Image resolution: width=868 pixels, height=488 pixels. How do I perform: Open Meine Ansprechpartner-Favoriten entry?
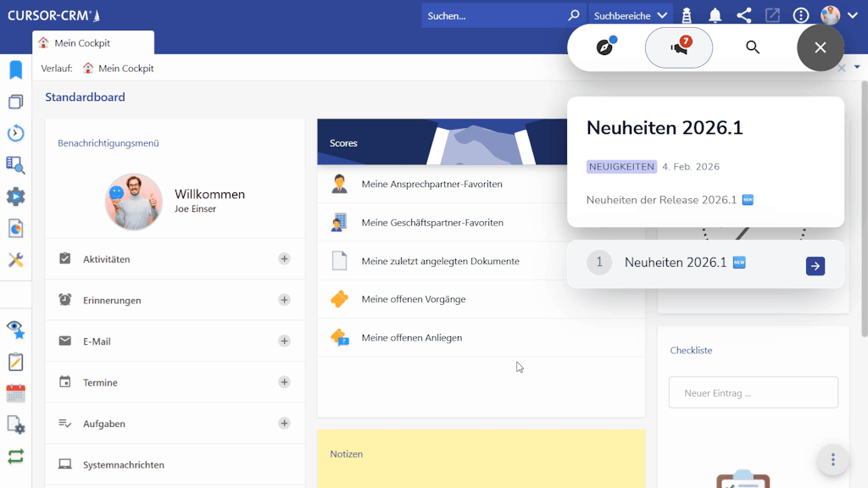tap(431, 184)
